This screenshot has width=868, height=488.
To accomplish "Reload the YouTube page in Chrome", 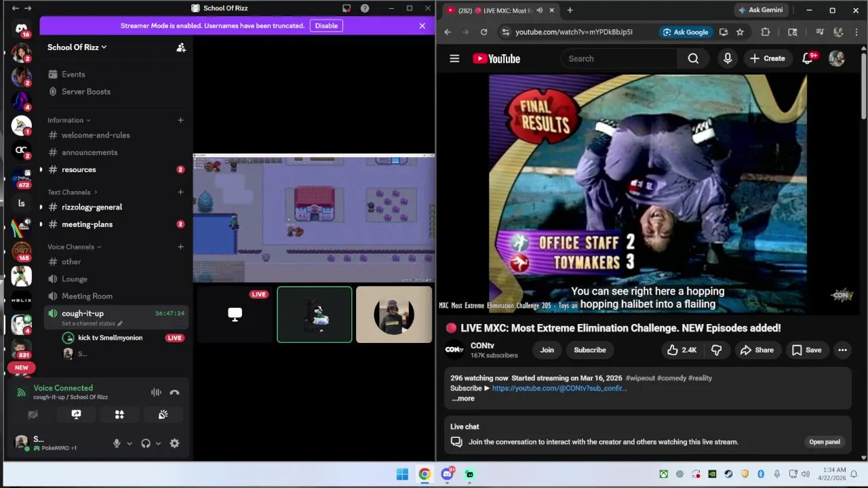I will tap(484, 32).
